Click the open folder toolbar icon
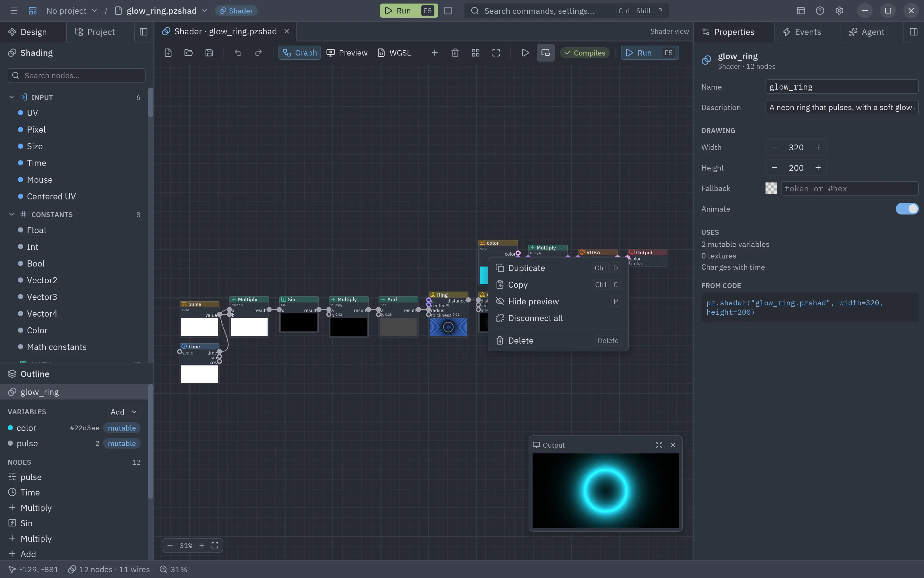924x578 pixels. [x=189, y=53]
